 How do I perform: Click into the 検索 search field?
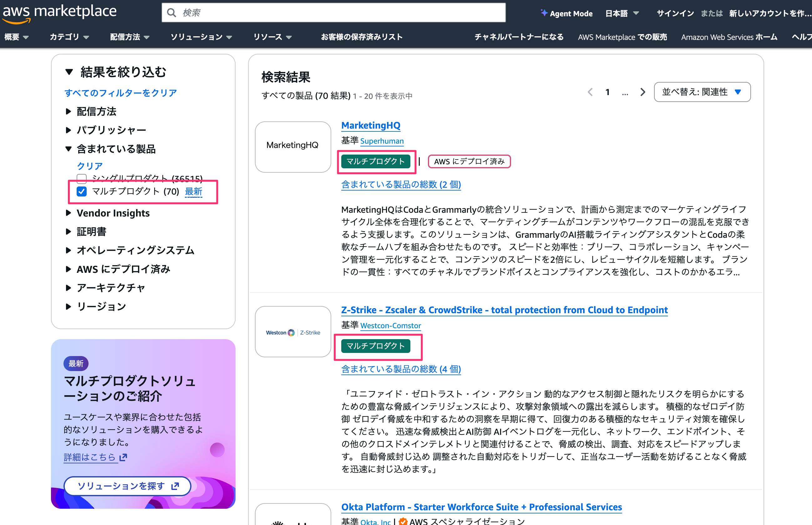click(x=341, y=13)
